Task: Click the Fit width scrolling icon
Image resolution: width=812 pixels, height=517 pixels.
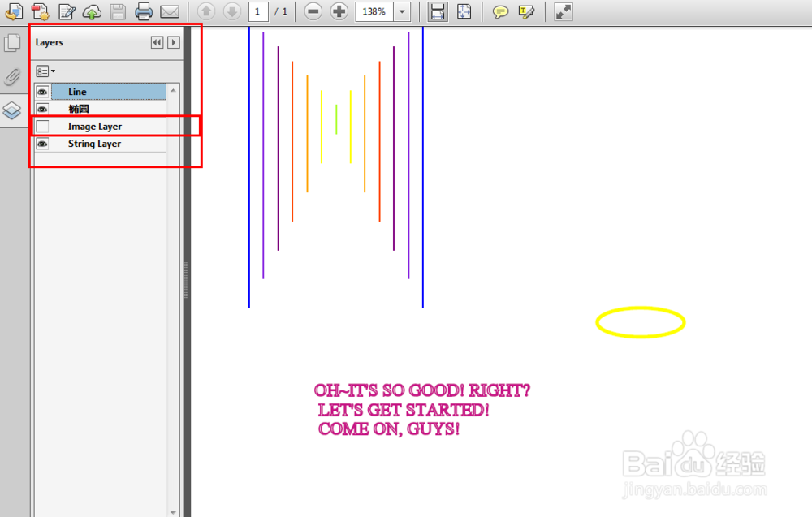Action: coord(438,11)
